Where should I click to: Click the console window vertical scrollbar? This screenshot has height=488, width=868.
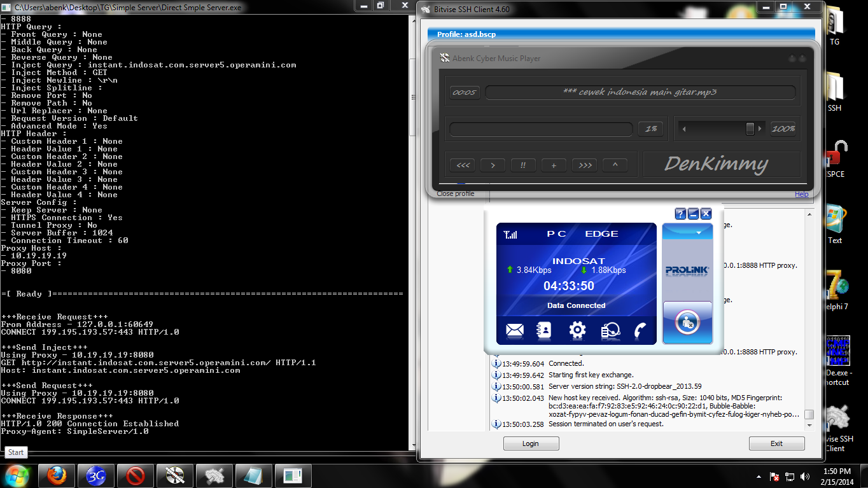coord(412,232)
